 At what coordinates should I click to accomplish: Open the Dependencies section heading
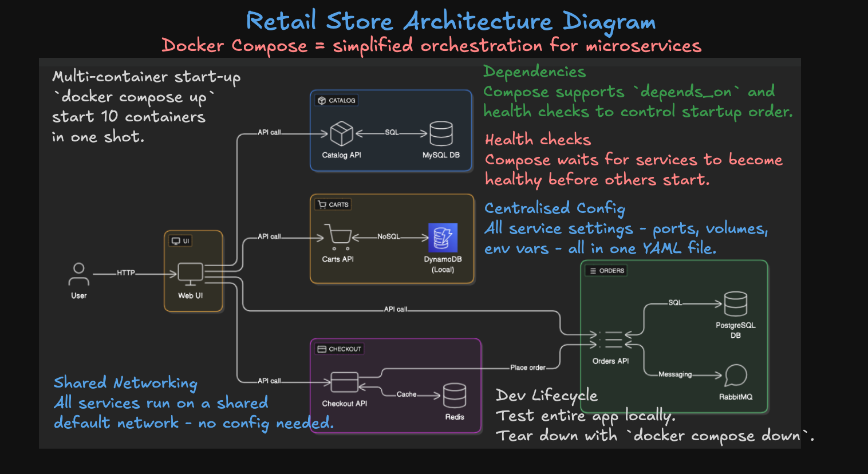tap(534, 72)
